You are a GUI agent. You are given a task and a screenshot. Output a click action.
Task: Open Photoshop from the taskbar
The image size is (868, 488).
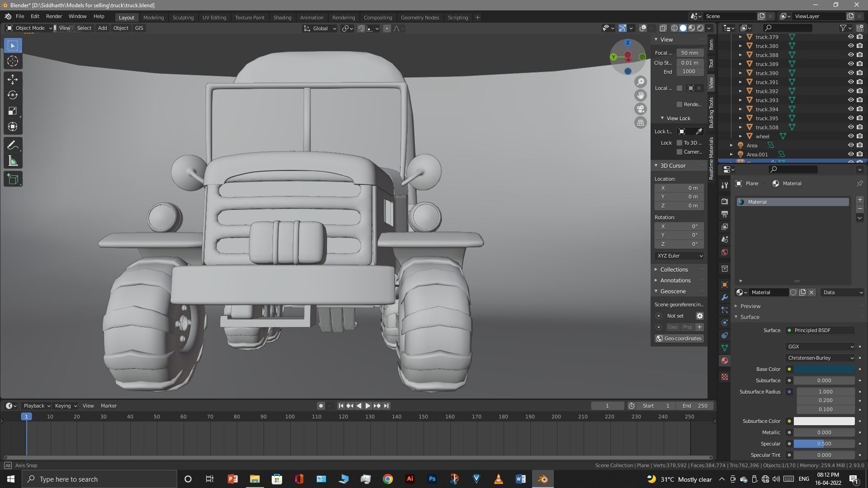coord(432,479)
